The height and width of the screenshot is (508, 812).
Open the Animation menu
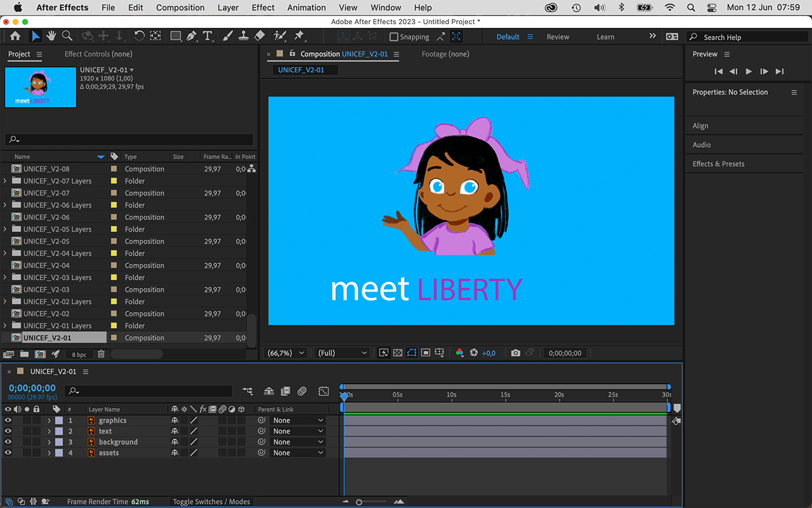pos(306,7)
